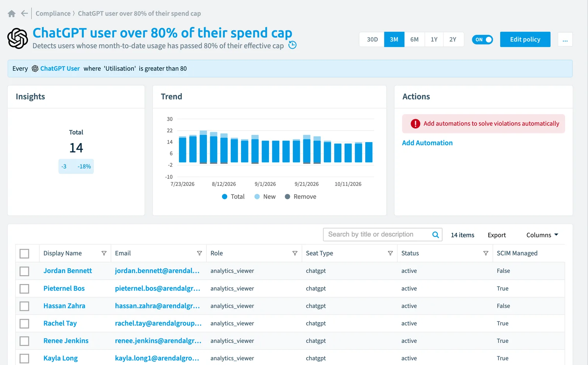Select the 1Y time range

[434, 40]
